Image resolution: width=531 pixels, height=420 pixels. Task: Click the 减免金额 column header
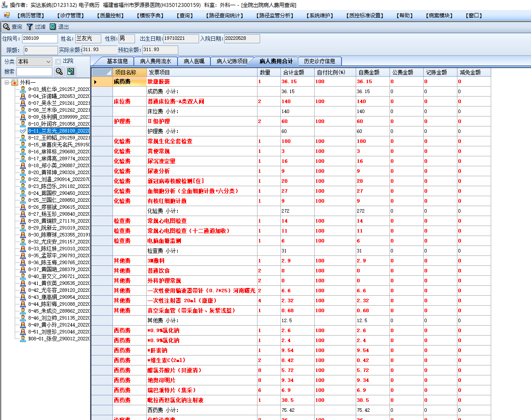click(474, 72)
